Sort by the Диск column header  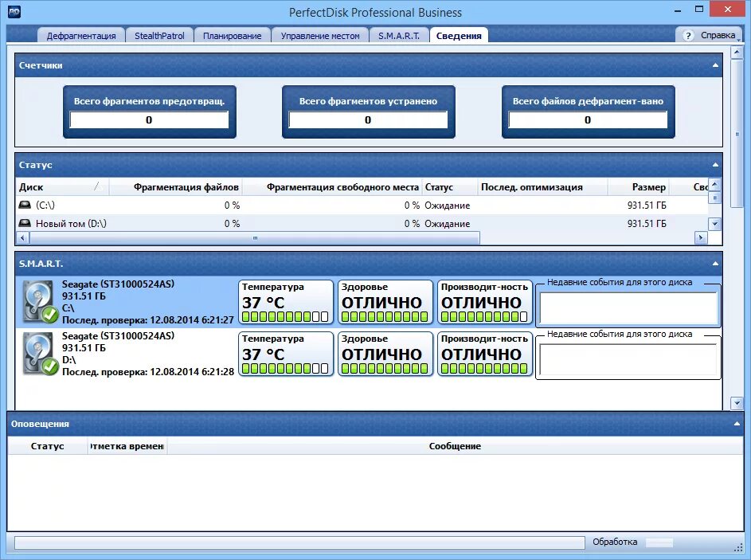pos(62,187)
